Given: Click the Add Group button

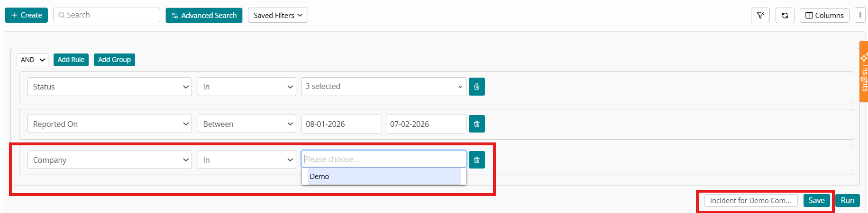Looking at the screenshot, I should [x=114, y=60].
